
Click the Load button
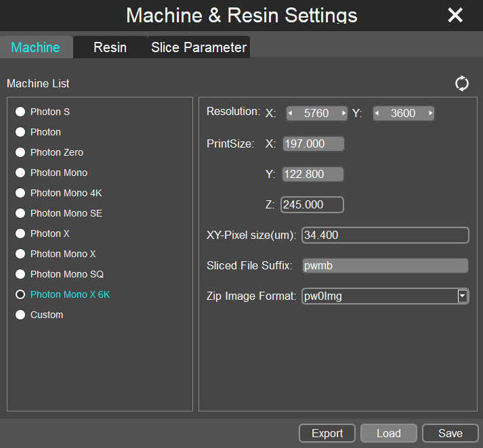click(x=389, y=433)
